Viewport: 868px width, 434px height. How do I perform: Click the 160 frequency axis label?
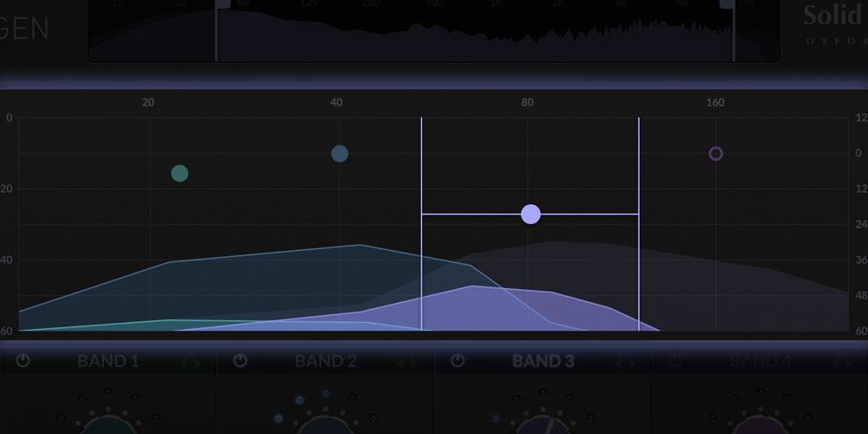coord(715,102)
